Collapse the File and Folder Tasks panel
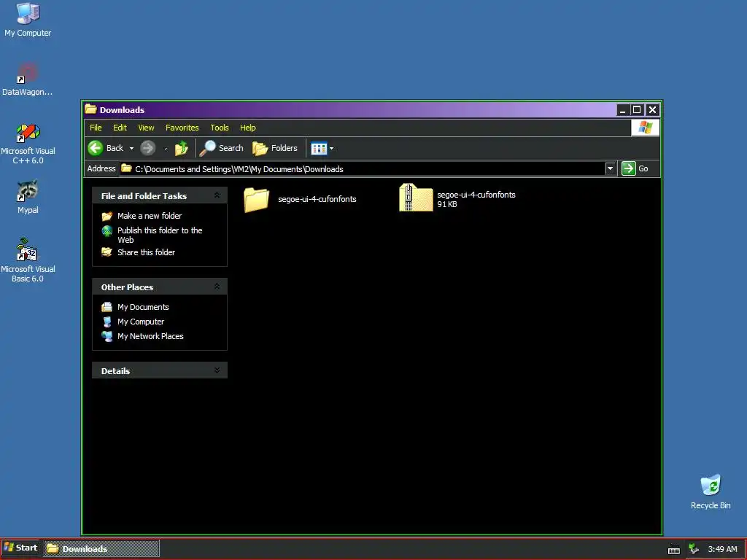747x560 pixels. (x=217, y=195)
